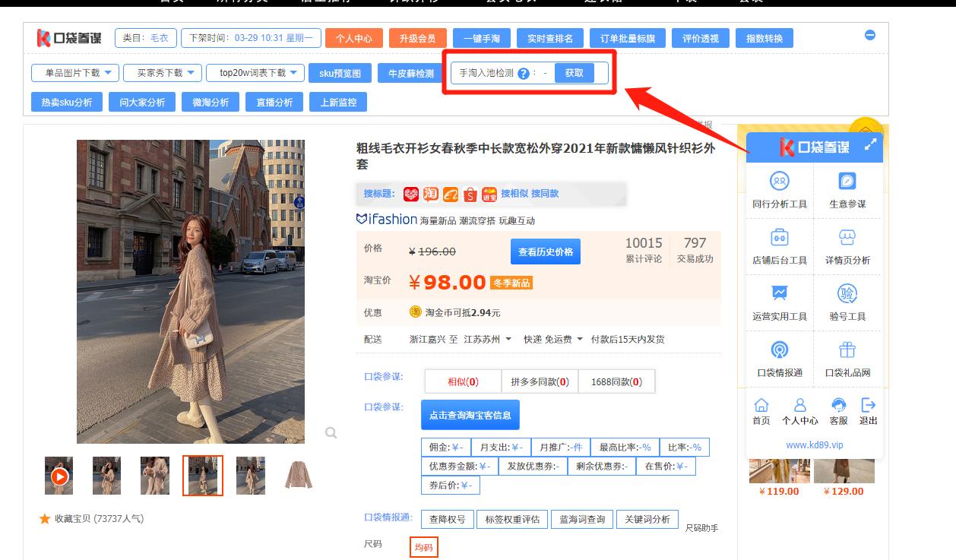Switch to the 拼多多同款(0) tab

(x=542, y=381)
